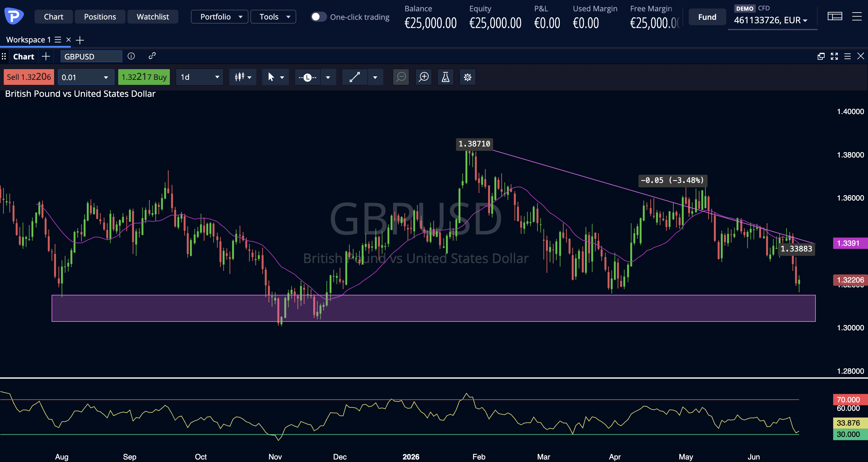The width and height of the screenshot is (868, 462).
Task: Select the trend line drawing tool
Action: (354, 77)
